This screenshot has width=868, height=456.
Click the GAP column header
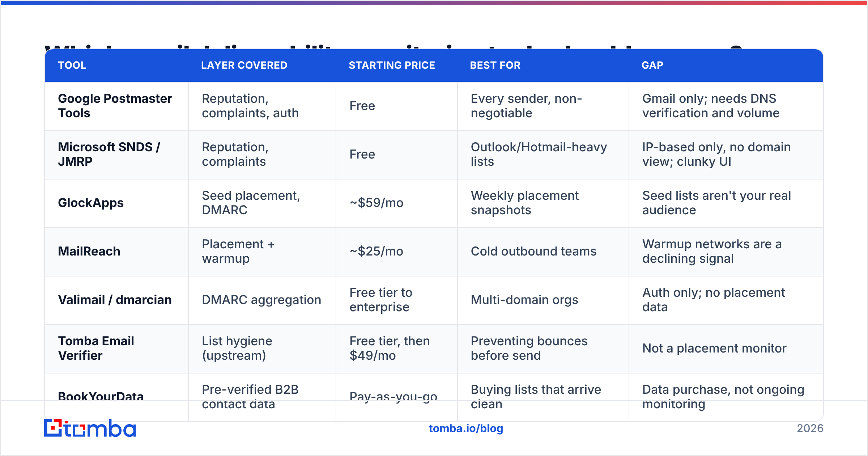(x=652, y=65)
